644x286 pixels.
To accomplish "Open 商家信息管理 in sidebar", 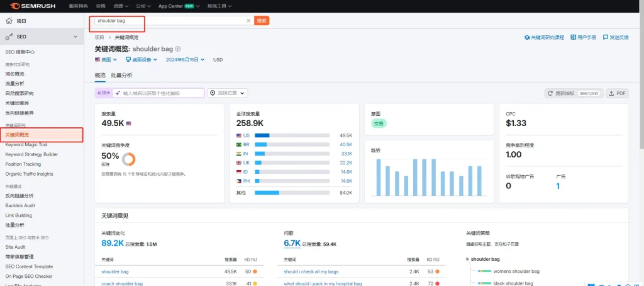I will coord(19,257).
